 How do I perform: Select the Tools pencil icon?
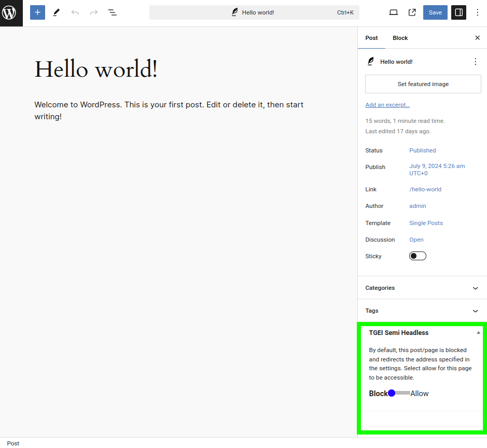[56, 12]
